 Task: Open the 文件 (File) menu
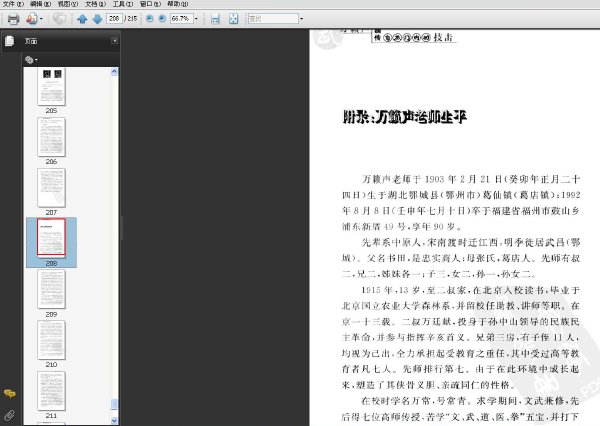[x=13, y=4]
